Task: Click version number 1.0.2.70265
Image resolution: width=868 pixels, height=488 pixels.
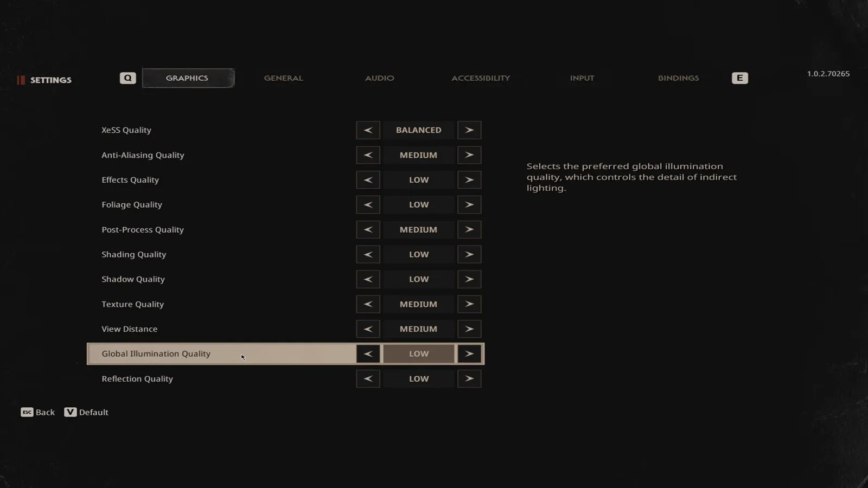Action: tap(828, 74)
